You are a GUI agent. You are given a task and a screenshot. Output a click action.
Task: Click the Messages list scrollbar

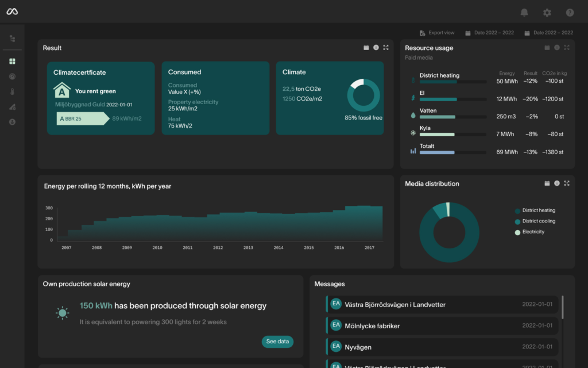[562, 307]
